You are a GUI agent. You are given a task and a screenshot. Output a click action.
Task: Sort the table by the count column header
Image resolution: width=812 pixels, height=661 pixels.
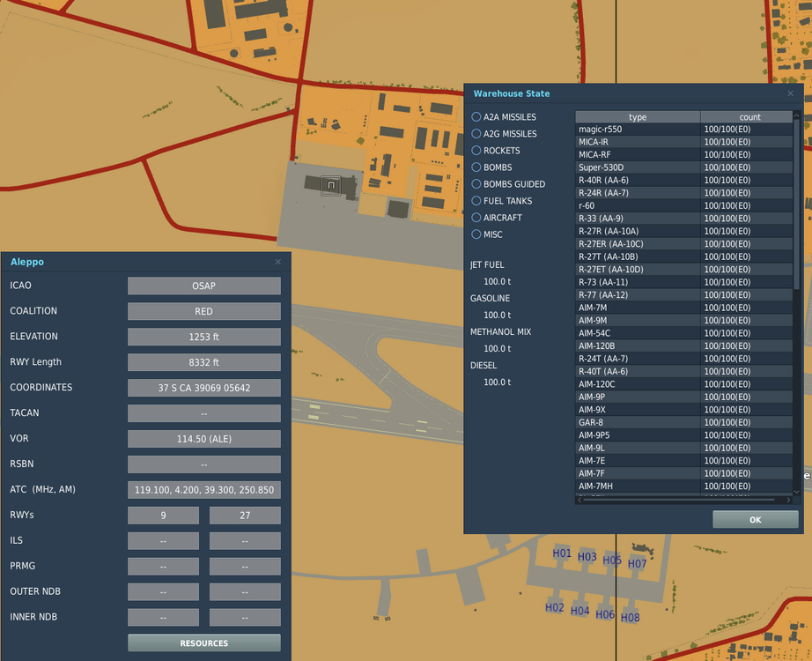coord(749,117)
